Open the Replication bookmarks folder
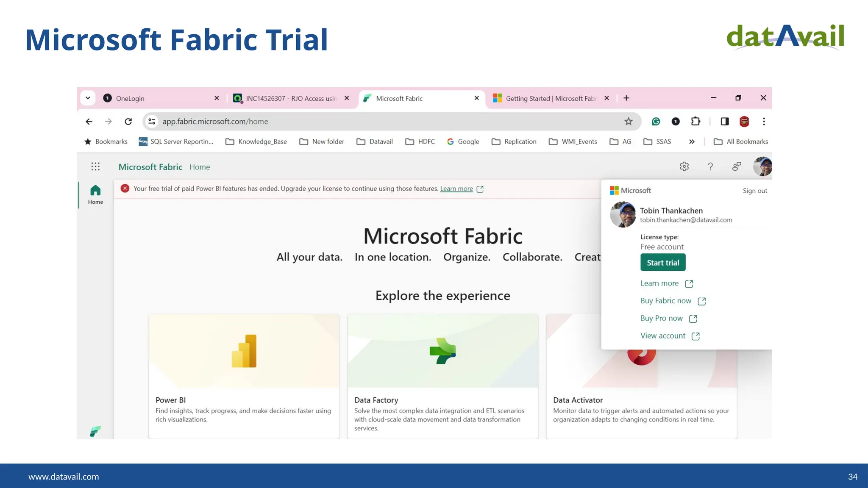Image resolution: width=868 pixels, height=488 pixels. click(x=514, y=141)
